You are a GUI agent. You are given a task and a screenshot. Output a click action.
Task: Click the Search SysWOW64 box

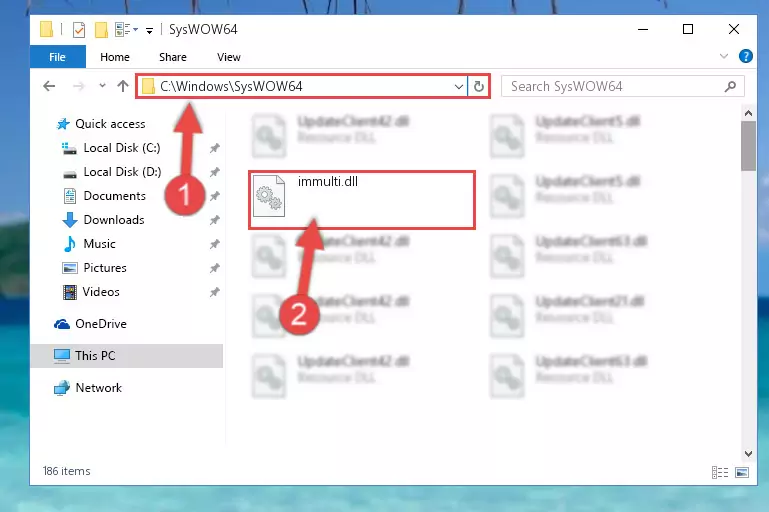(x=623, y=86)
